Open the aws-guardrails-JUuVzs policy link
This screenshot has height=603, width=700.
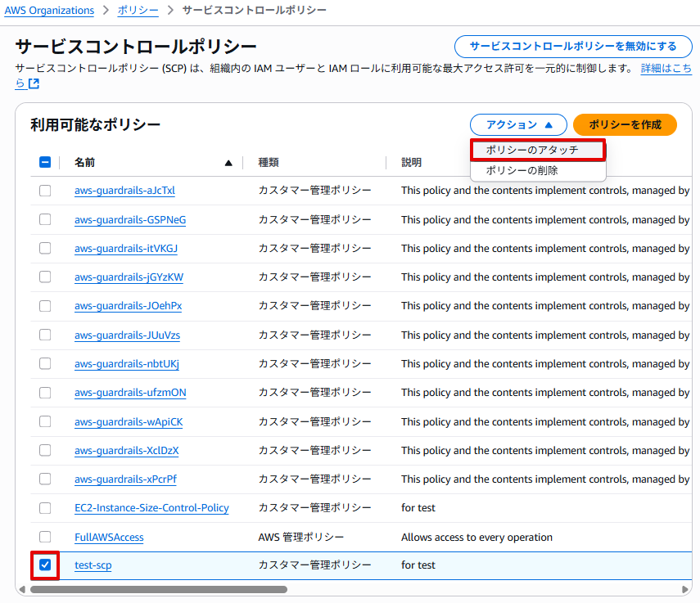pyautogui.click(x=127, y=335)
